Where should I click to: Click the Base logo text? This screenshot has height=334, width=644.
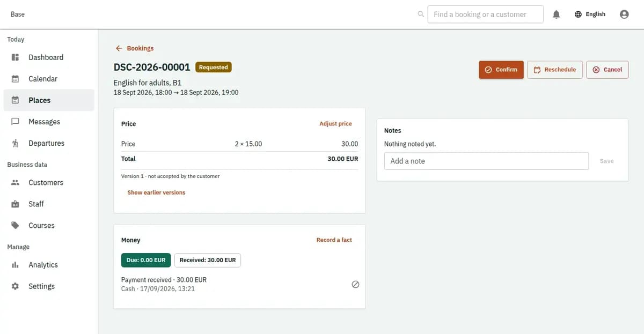(x=18, y=14)
